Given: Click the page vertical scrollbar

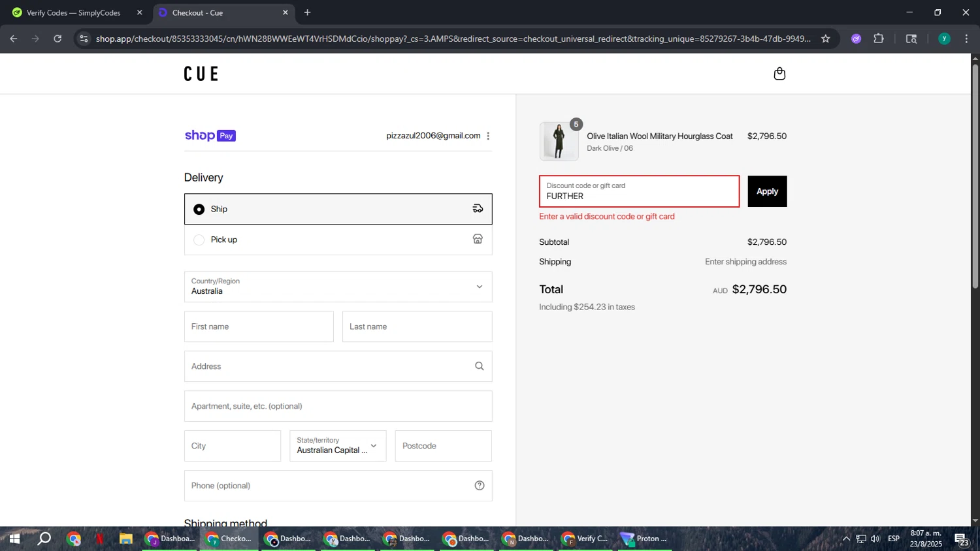Looking at the screenshot, I should click(x=975, y=176).
